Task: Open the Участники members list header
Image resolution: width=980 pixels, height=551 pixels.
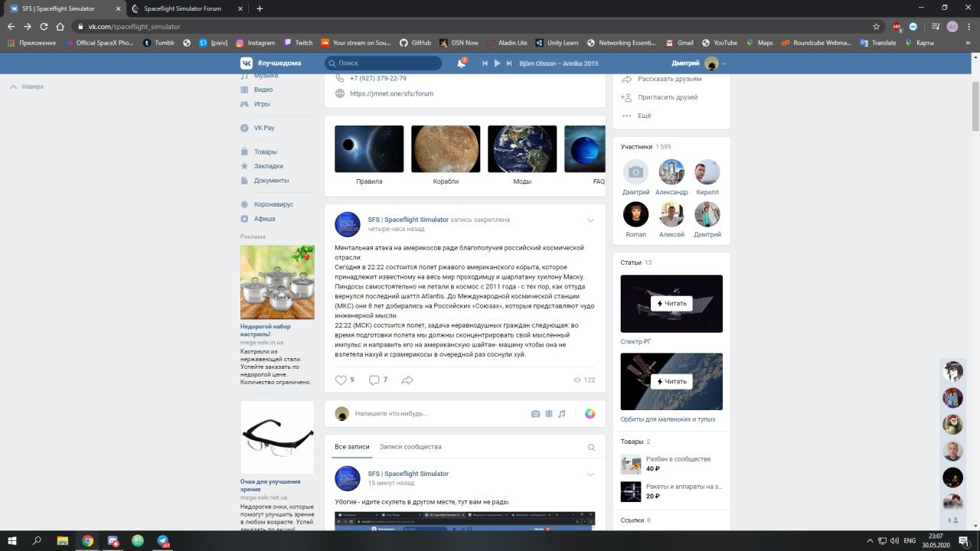Action: click(645, 146)
